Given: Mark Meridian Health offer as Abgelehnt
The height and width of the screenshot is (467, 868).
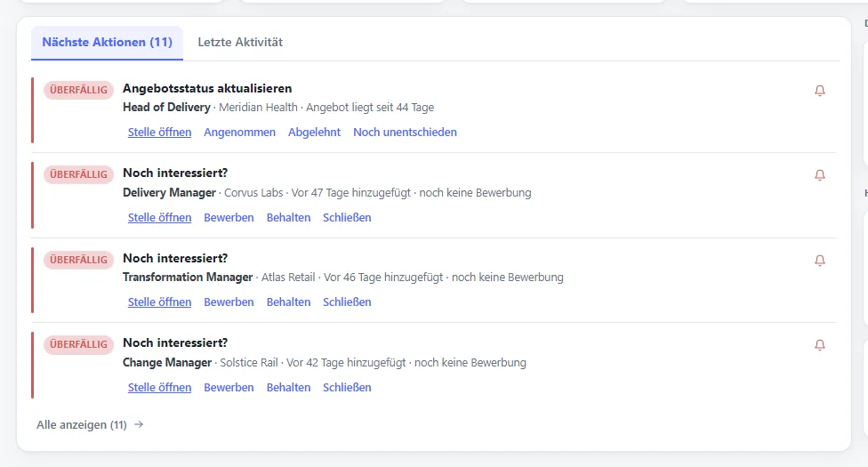Looking at the screenshot, I should (315, 133).
